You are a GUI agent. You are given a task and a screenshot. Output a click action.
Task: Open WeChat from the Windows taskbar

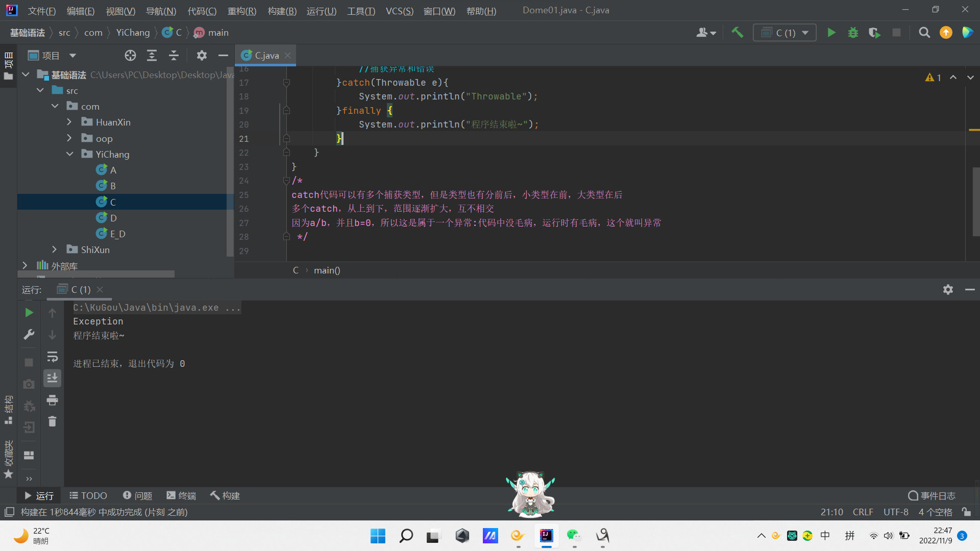coord(574,535)
